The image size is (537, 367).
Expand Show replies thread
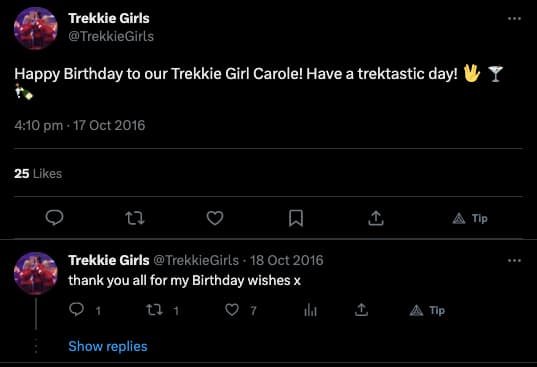coord(108,346)
